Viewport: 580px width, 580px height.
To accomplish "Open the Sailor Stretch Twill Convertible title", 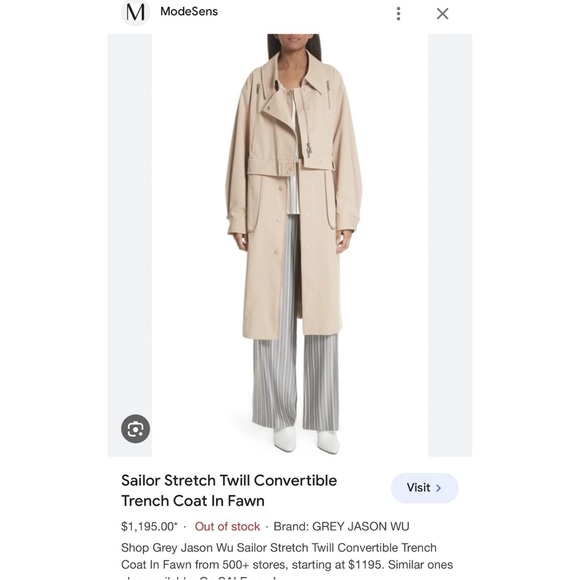I will (x=229, y=490).
